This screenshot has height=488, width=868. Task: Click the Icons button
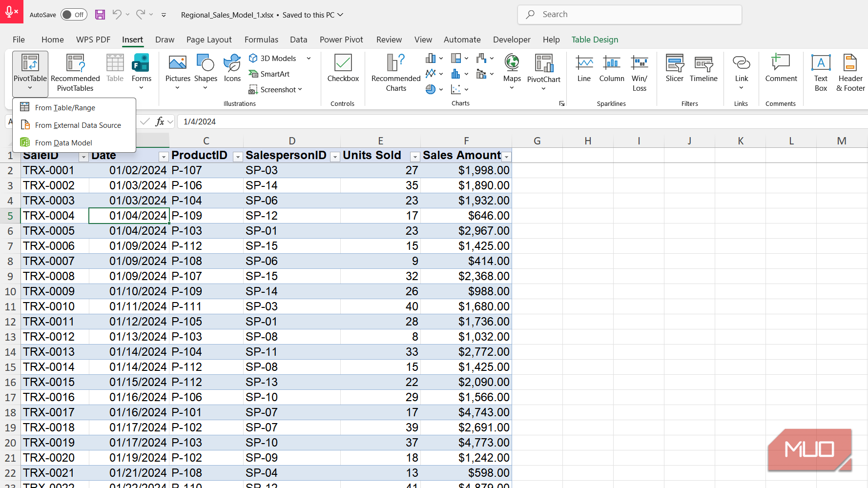click(x=232, y=68)
